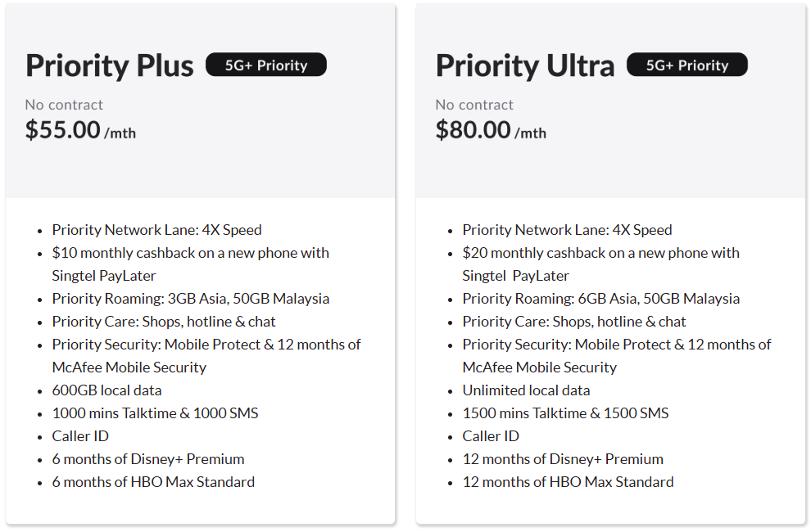This screenshot has height=532, width=811.
Task: Click 12 months of HBO Max Standard
Action: [x=568, y=482]
